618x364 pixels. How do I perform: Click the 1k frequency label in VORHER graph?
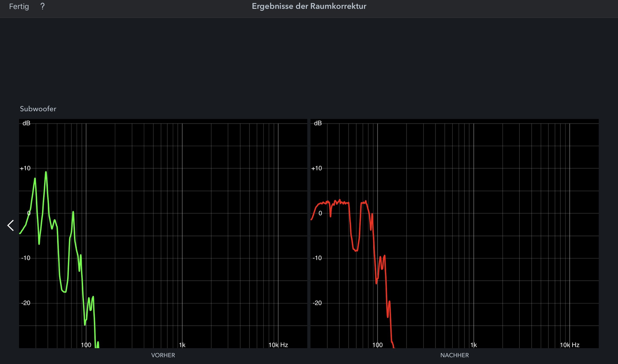point(182,345)
